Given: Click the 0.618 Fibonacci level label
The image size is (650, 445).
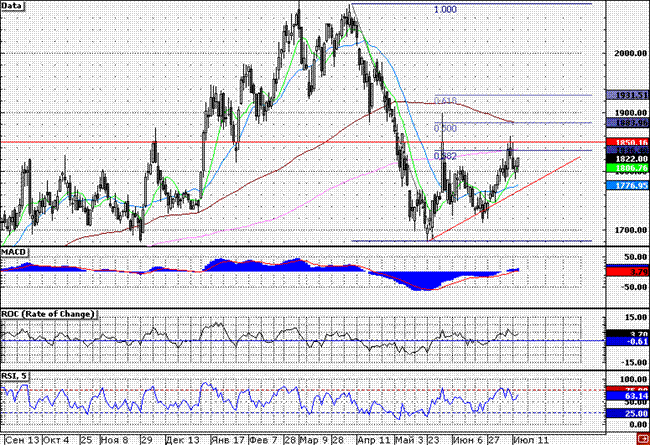Looking at the screenshot, I should point(445,102).
